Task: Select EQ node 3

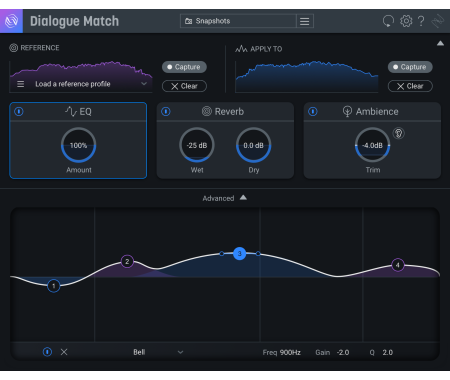Action: 239,254
